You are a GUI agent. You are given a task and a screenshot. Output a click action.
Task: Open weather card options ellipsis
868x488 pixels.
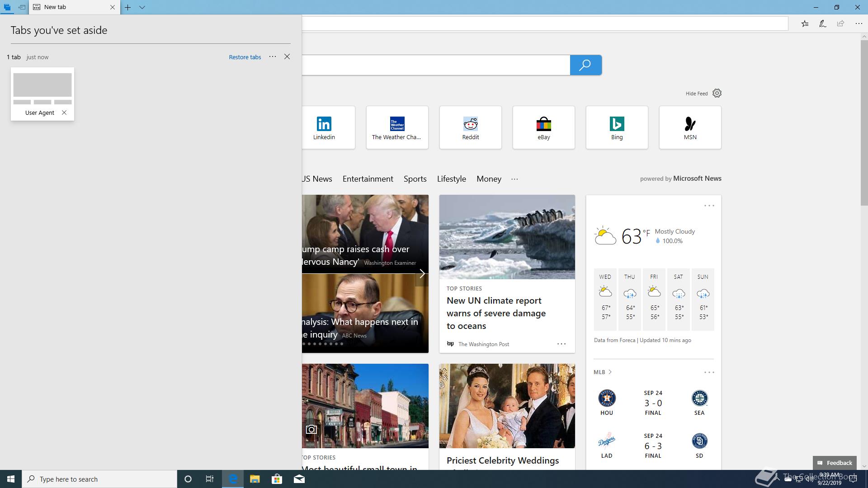[x=709, y=206]
